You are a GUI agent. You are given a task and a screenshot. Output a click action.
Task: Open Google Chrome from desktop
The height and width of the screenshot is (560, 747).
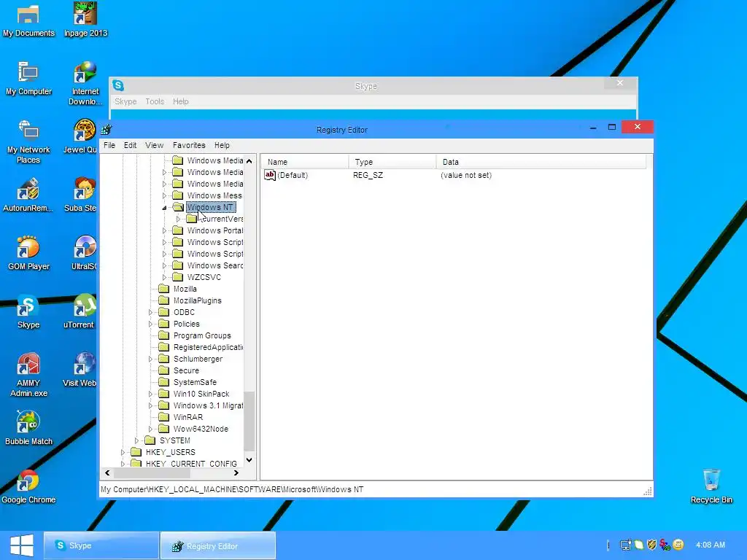coord(28,486)
